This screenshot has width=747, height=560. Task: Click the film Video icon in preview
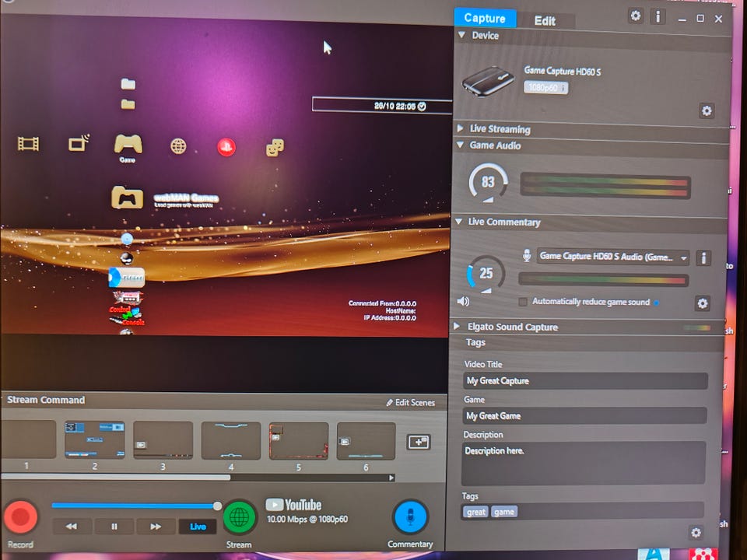[x=28, y=143]
